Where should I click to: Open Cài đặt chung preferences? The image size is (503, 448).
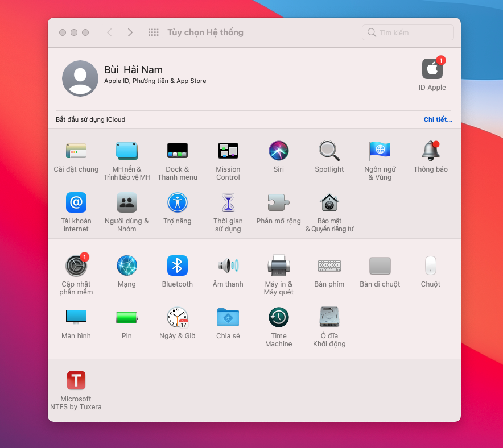76,151
